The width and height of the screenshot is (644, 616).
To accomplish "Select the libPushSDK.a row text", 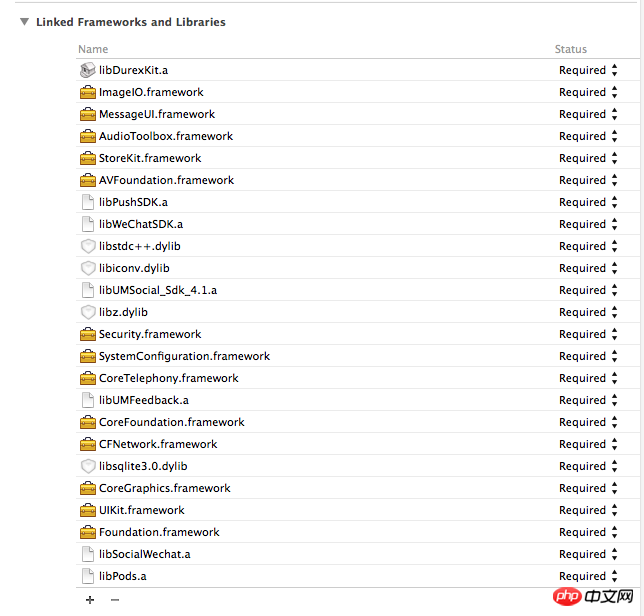I will 133,202.
